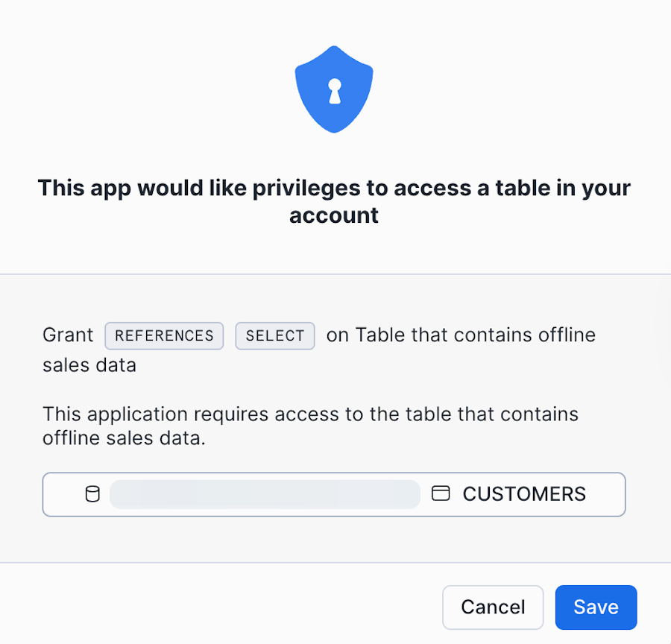Screen dimensions: 671x644
Task: Open the table reference selector box
Action: (x=333, y=494)
